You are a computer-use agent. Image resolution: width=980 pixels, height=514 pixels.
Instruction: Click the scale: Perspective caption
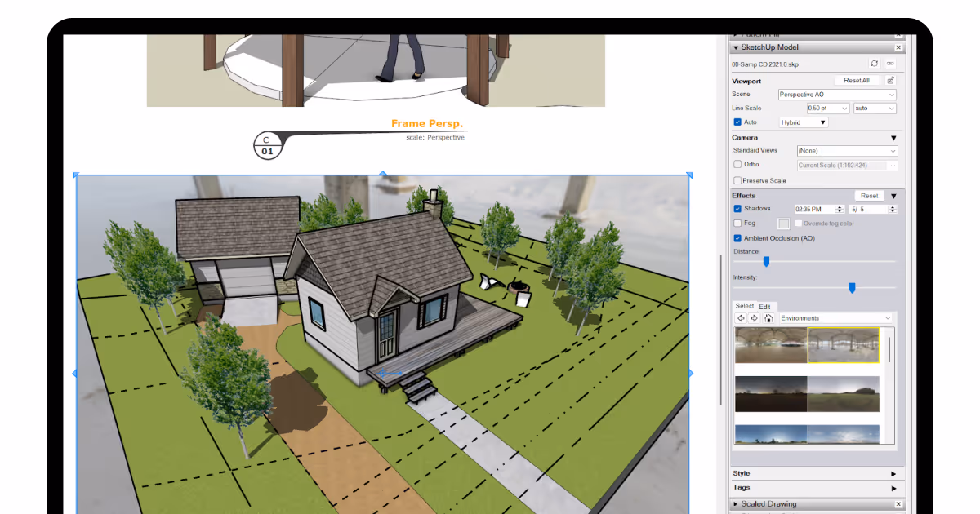[x=435, y=137]
